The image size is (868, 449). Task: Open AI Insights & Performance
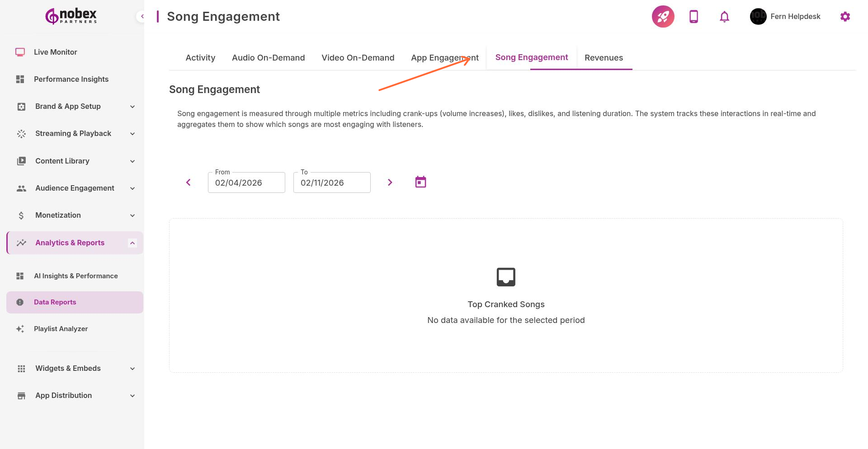pyautogui.click(x=75, y=276)
